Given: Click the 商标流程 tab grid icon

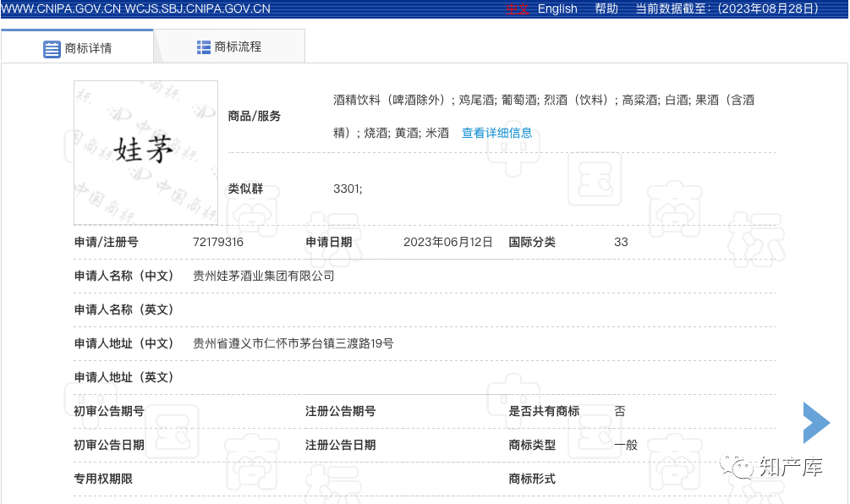Looking at the screenshot, I should click(x=204, y=47).
